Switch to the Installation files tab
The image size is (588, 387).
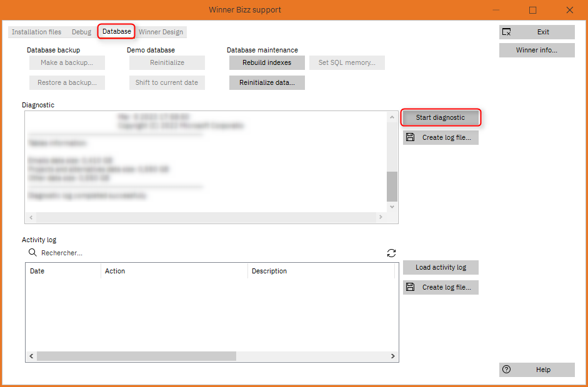[x=36, y=32]
